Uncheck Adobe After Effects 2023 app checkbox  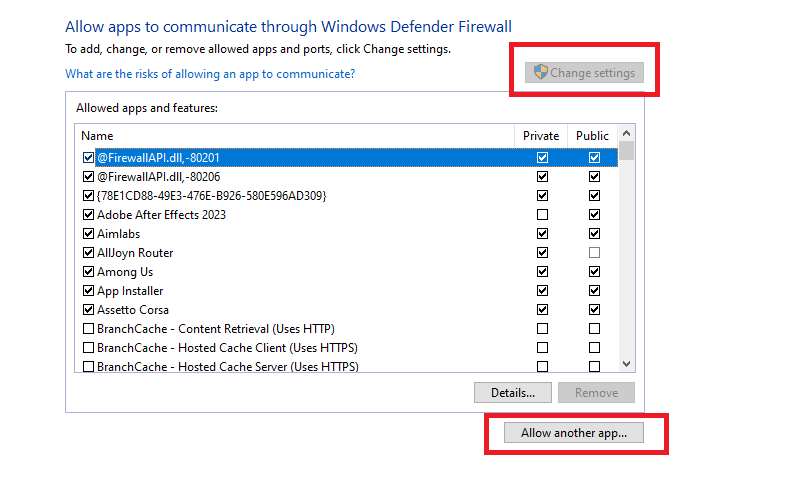point(89,215)
